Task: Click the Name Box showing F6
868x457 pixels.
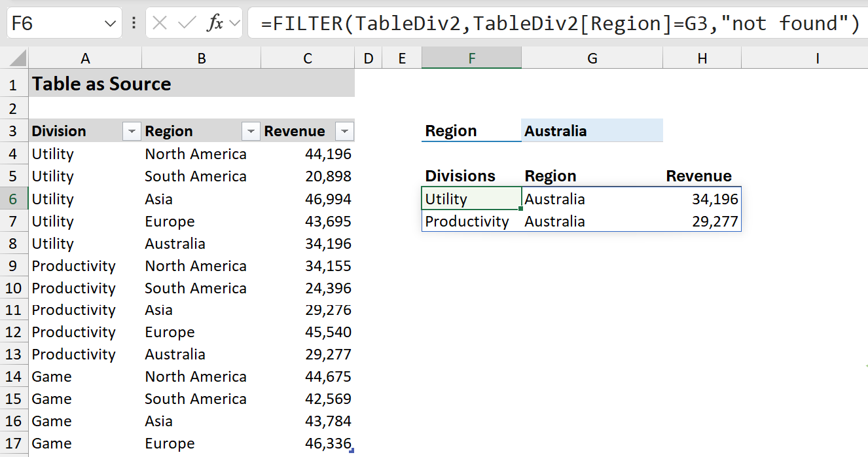Action: click(52, 24)
